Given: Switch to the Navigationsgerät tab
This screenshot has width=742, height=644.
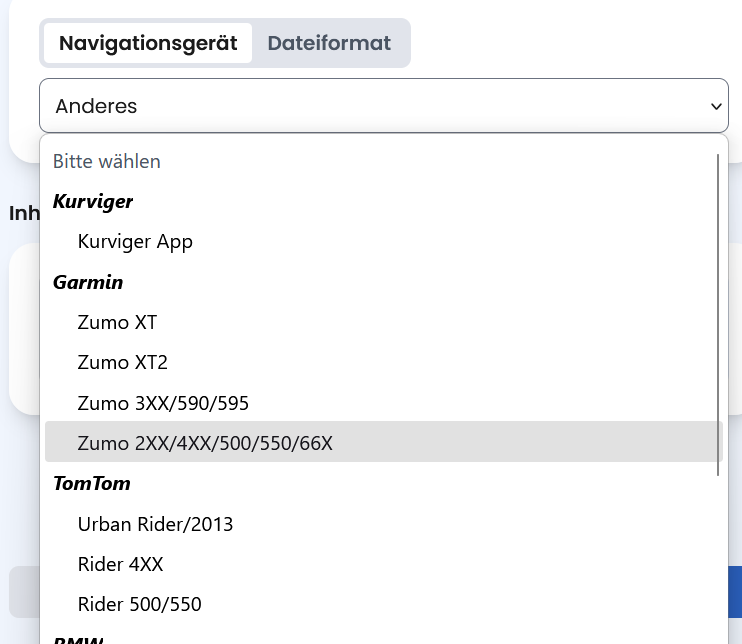Looking at the screenshot, I should (x=148, y=44).
